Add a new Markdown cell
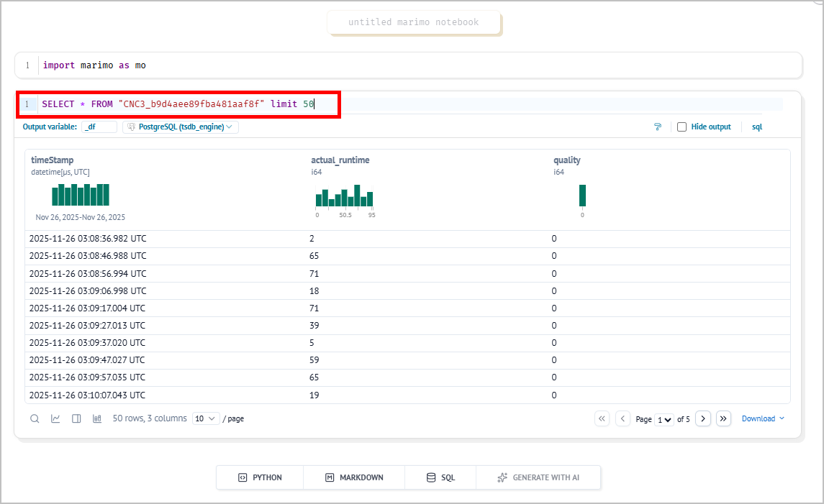This screenshot has height=504, width=824. tap(354, 477)
